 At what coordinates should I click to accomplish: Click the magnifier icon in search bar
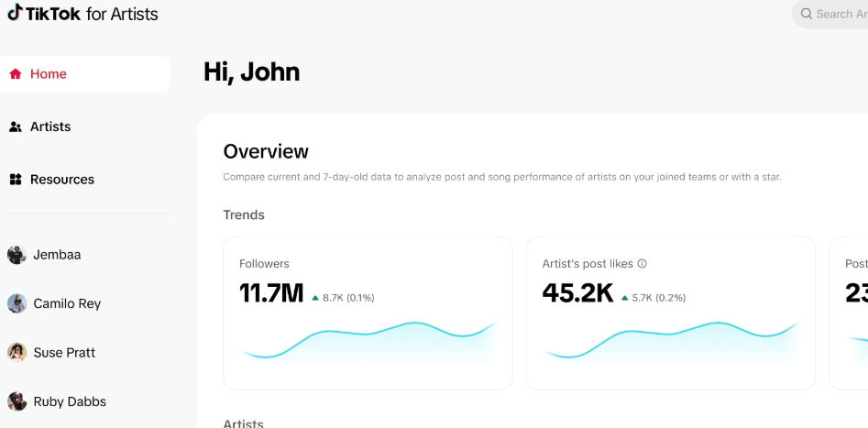tap(807, 14)
